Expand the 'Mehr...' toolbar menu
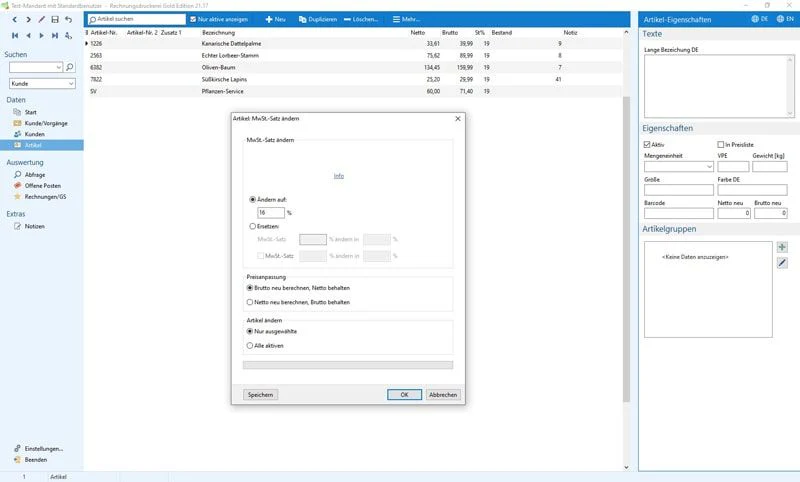 pos(406,19)
